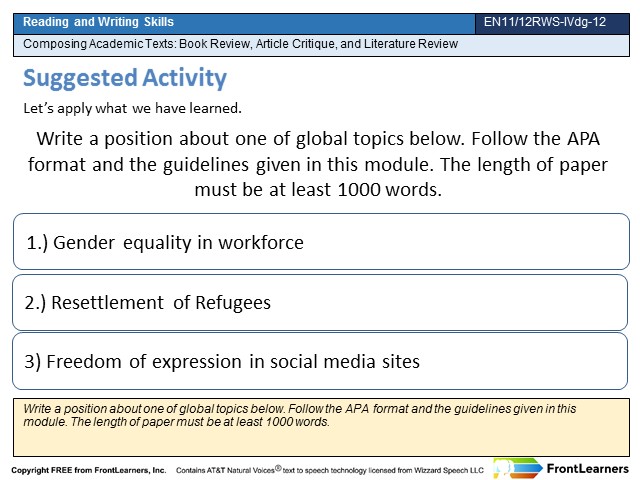640x480 pixels.
Task: Select topic '2.) Resettlement of Refugees'
Action: tap(320, 302)
